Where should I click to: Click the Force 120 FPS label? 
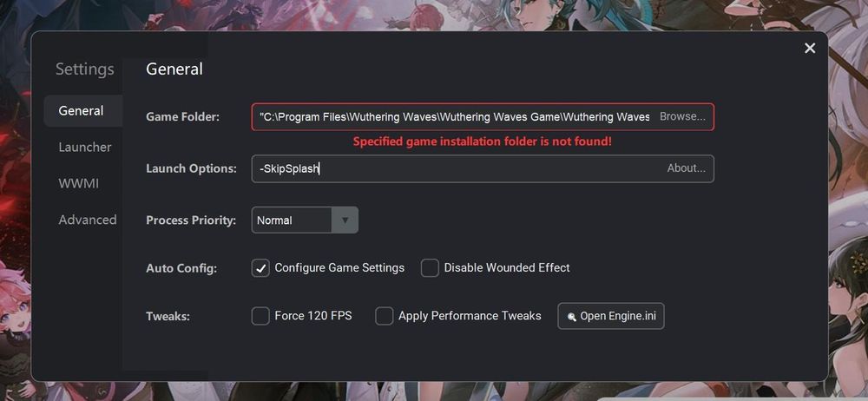click(x=313, y=316)
